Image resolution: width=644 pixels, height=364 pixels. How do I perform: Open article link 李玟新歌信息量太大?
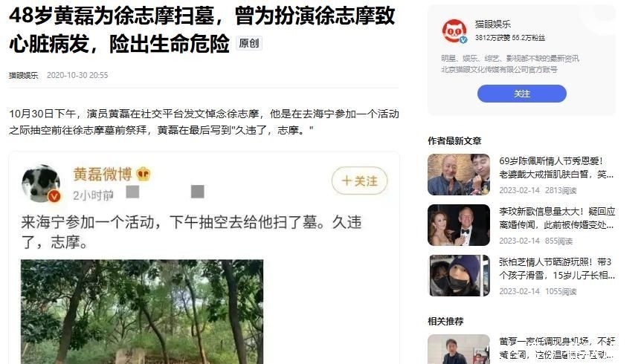tap(557, 218)
